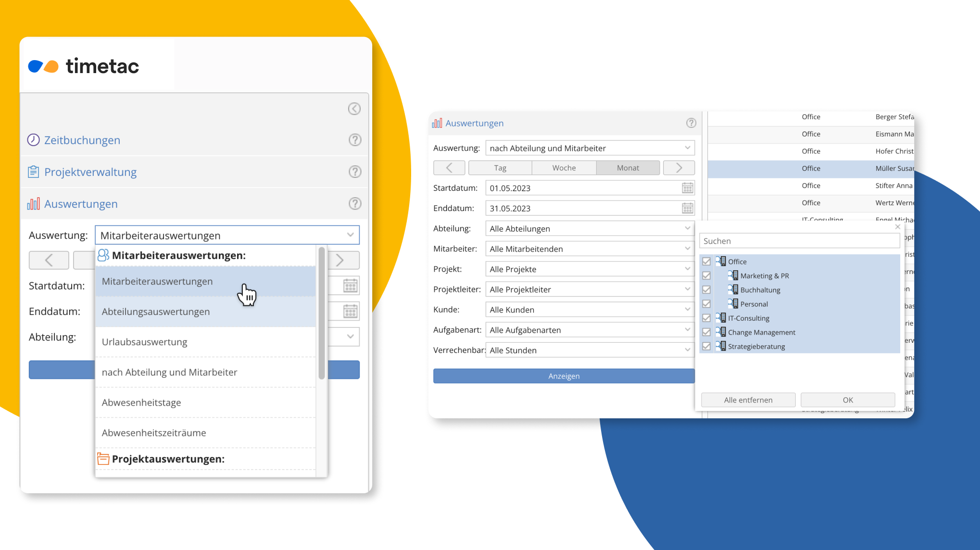980x550 pixels.
Task: Uncheck the Strategieberatung checkbox
Action: pyautogui.click(x=706, y=346)
